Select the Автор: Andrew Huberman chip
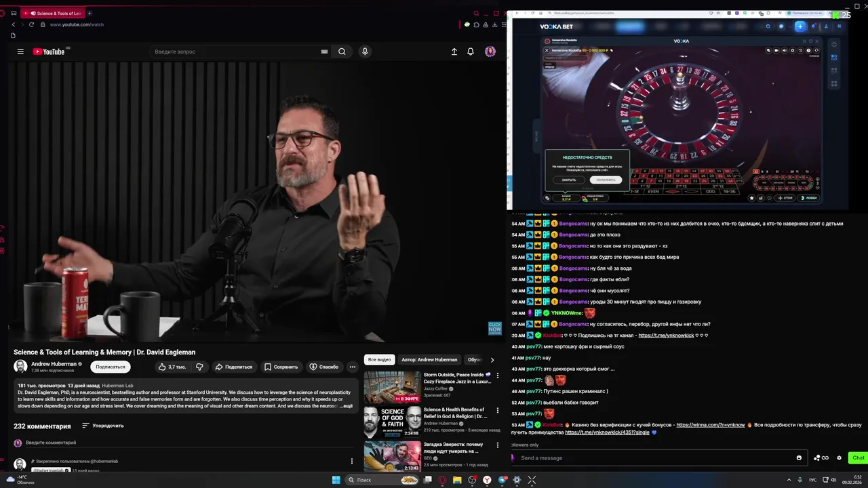This screenshot has width=868, height=488. pos(429,359)
